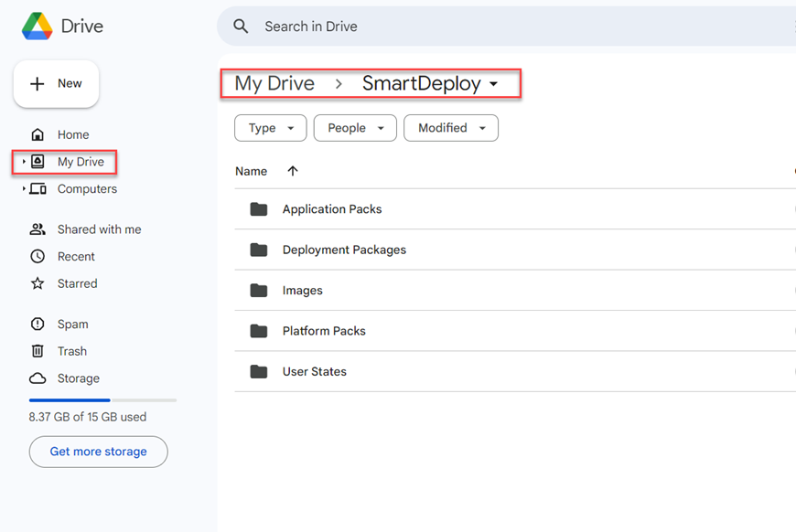Click the Shared with me icon
Image resolution: width=796 pixels, height=532 pixels.
38,229
